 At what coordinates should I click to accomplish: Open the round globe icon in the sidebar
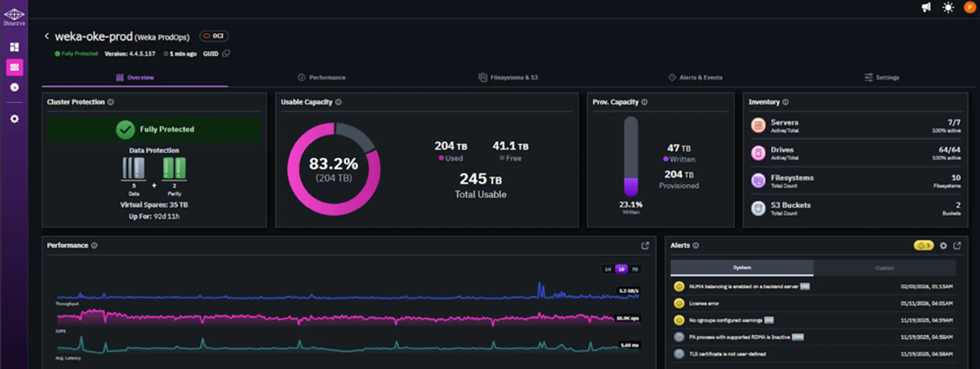[x=15, y=88]
